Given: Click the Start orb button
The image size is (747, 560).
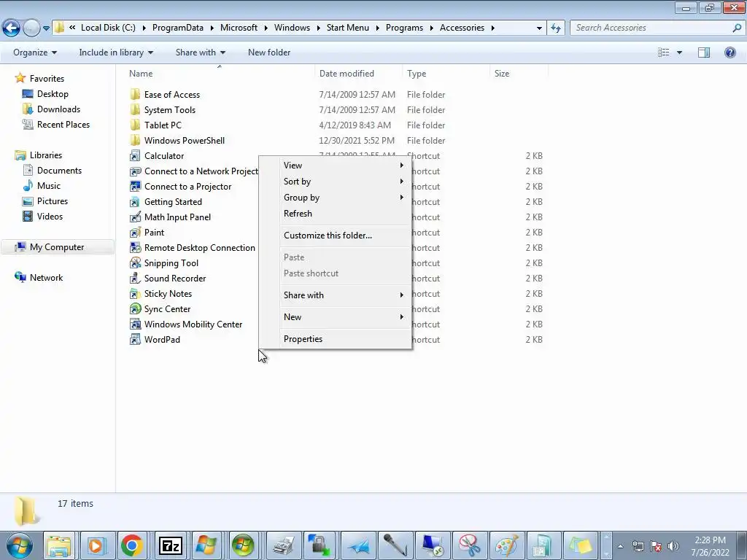Looking at the screenshot, I should 20,545.
